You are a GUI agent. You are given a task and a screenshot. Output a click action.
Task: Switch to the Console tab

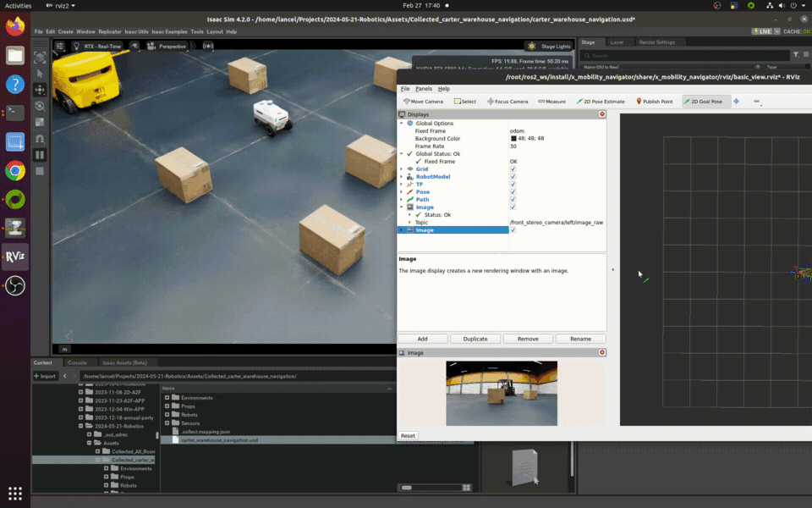(x=77, y=362)
